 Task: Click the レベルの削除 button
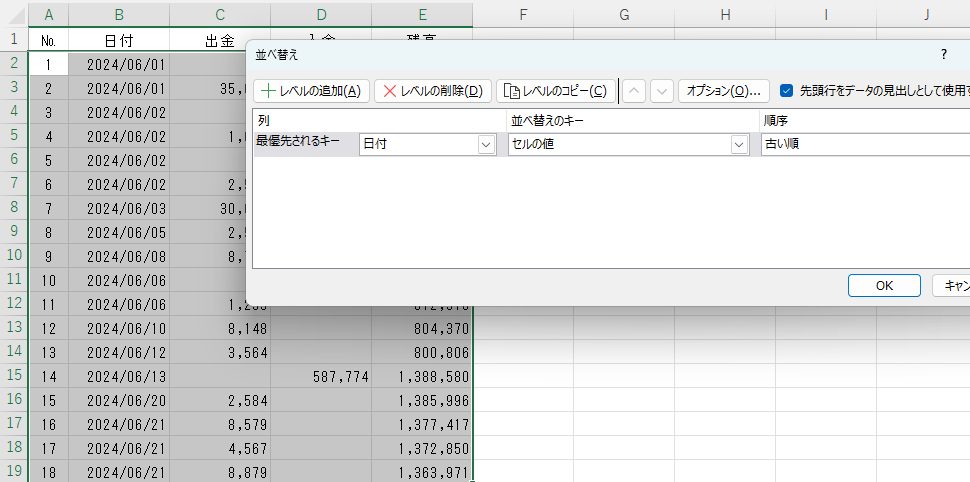coord(433,91)
